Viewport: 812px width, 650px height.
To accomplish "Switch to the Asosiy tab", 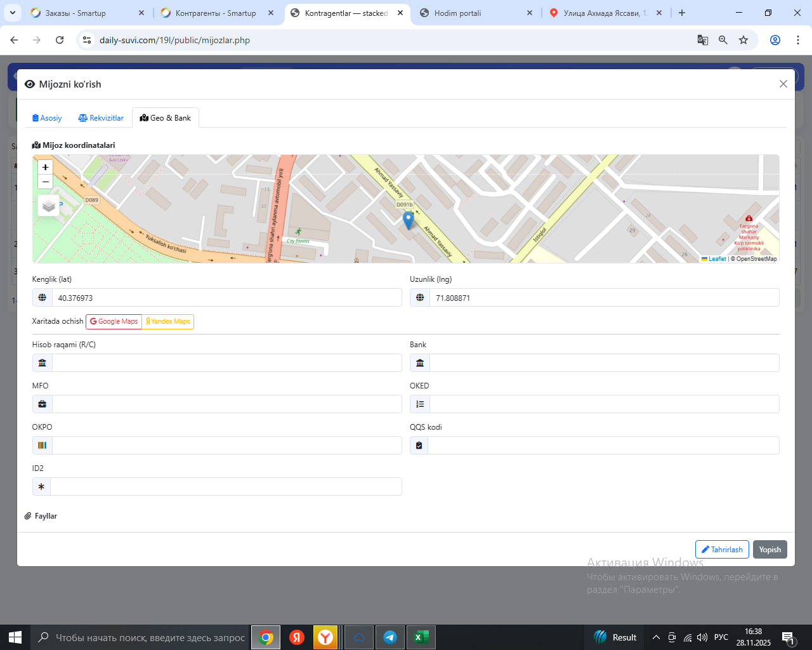I will pyautogui.click(x=47, y=118).
